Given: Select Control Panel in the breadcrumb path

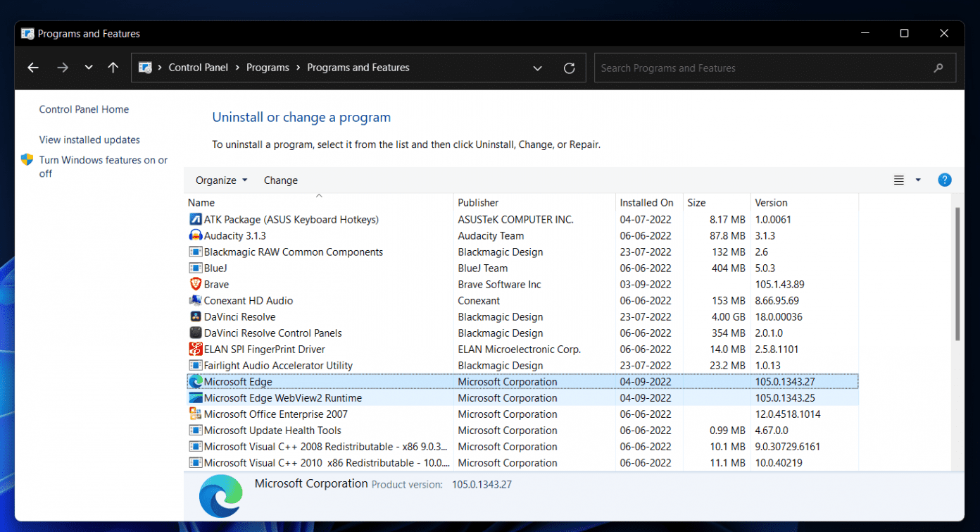Looking at the screenshot, I should [x=199, y=67].
